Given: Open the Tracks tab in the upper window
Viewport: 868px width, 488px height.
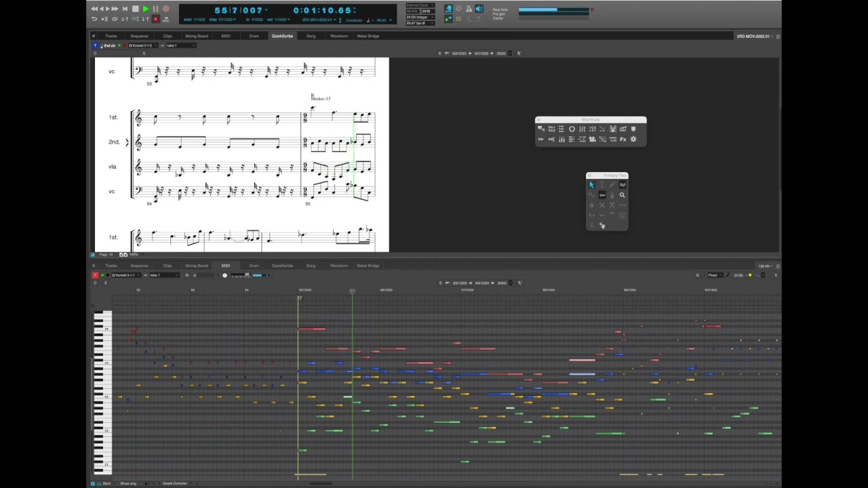Looking at the screenshot, I should 111,36.
